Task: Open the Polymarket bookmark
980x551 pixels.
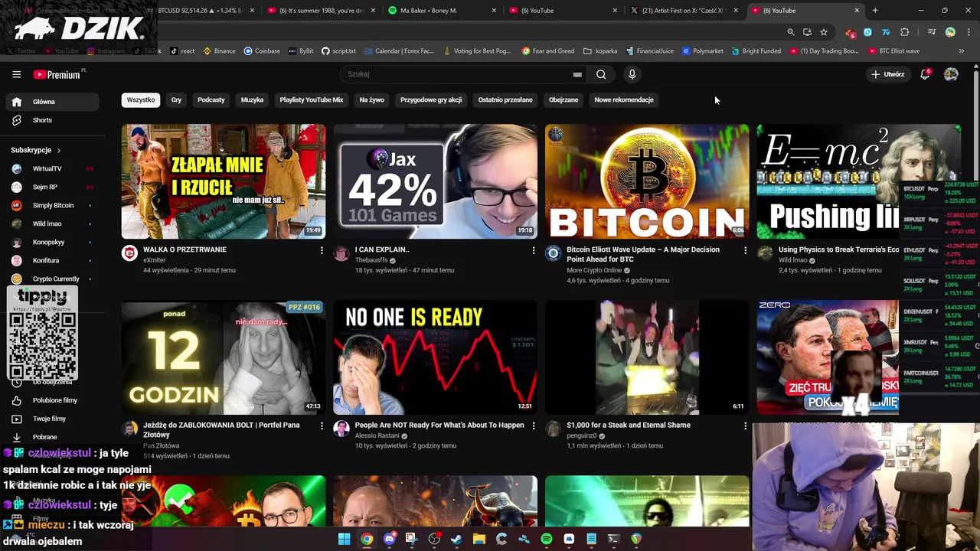Action: tap(702, 51)
